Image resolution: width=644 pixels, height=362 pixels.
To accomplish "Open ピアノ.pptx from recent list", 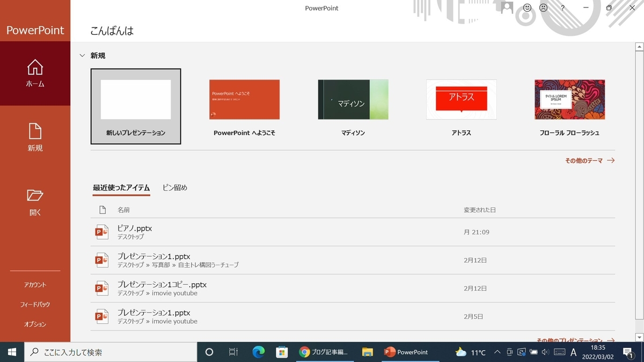I will (354, 232).
